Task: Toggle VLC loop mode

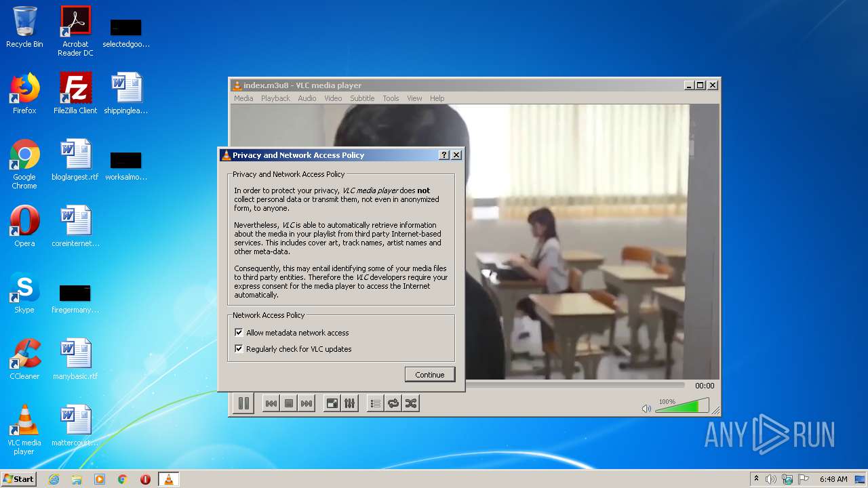Action: (x=393, y=403)
